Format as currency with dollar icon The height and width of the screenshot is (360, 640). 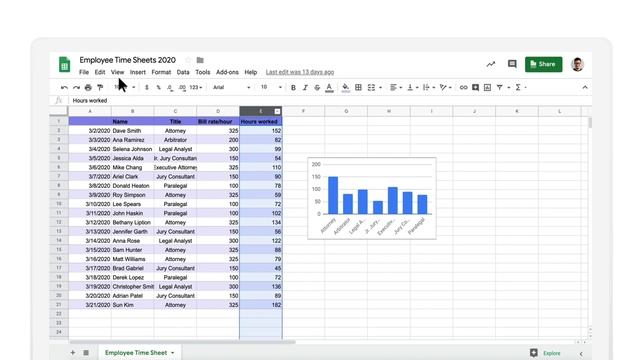(147, 87)
